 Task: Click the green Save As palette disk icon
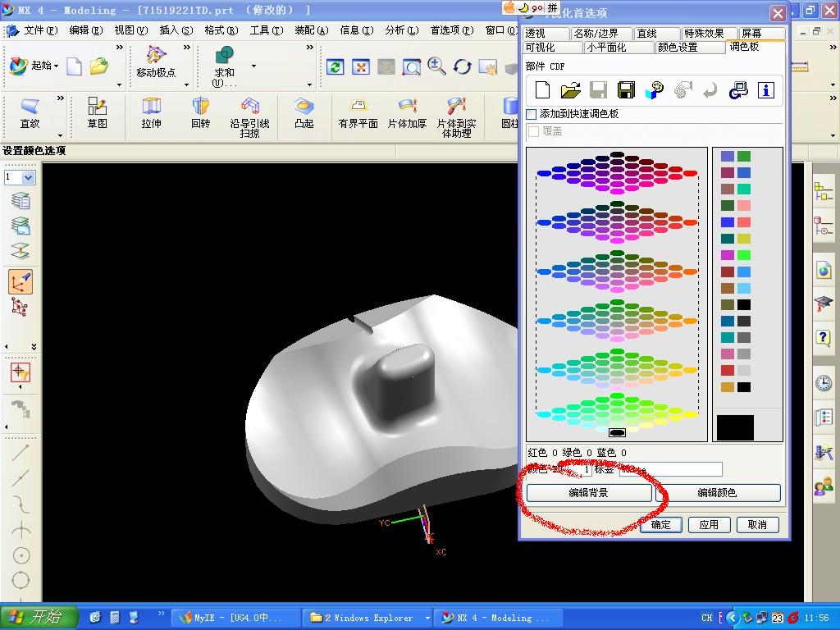626,90
